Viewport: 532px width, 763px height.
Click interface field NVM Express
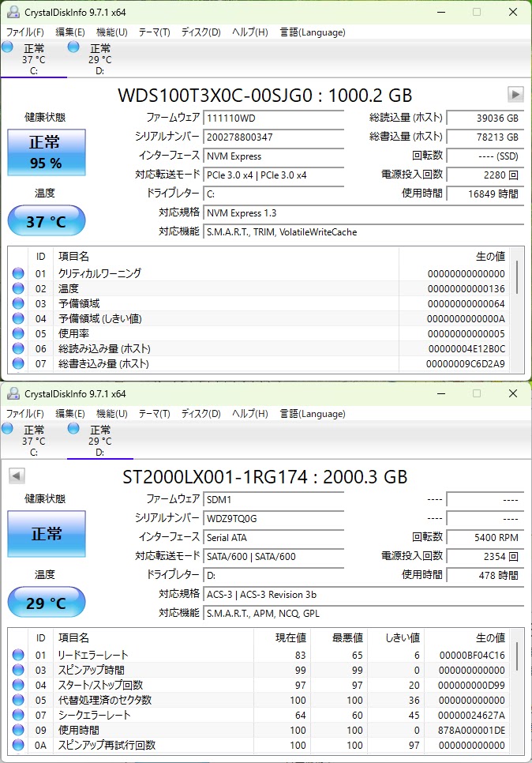[x=273, y=156]
